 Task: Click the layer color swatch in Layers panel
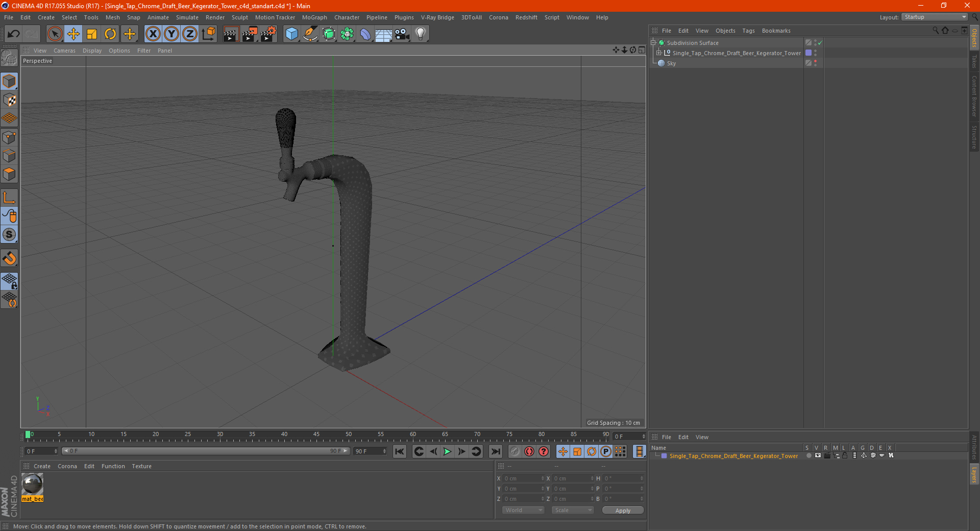[x=664, y=456]
